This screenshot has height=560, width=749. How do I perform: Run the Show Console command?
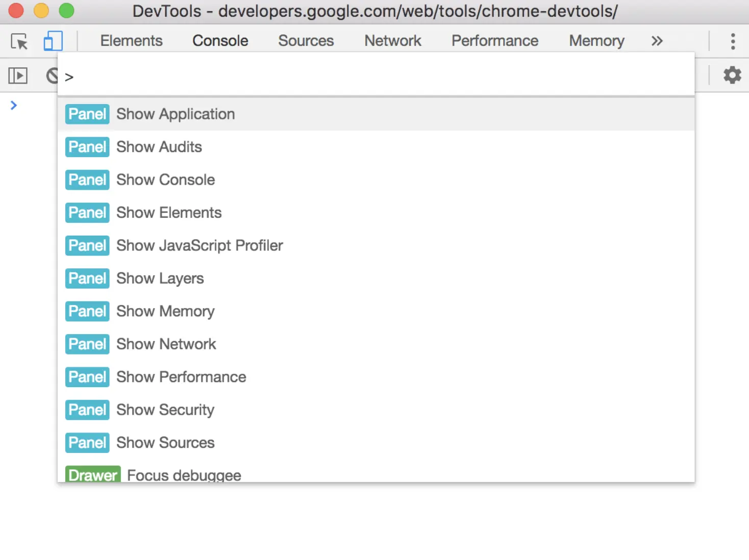coord(376,180)
